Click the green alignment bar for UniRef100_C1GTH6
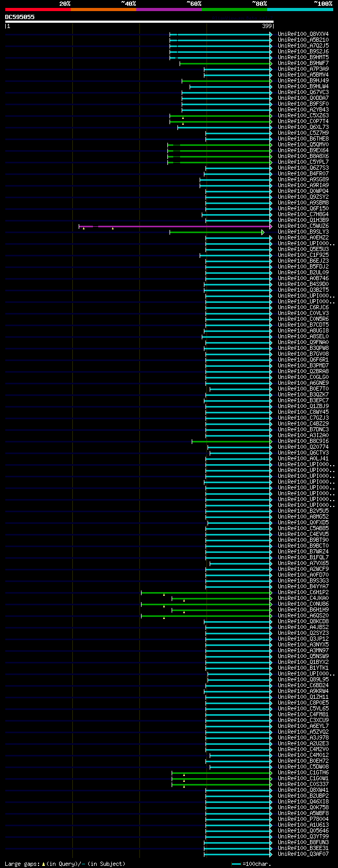This screenshot has width=338, height=868. pyautogui.click(x=222, y=773)
